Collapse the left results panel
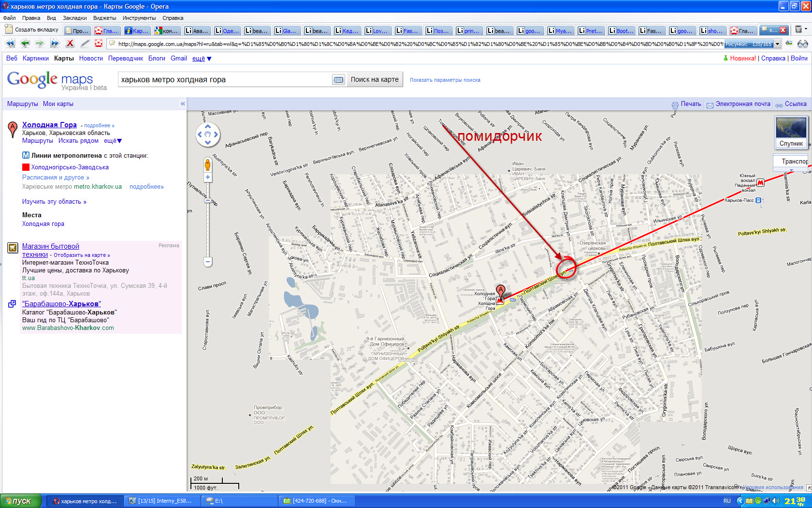 tap(183, 104)
